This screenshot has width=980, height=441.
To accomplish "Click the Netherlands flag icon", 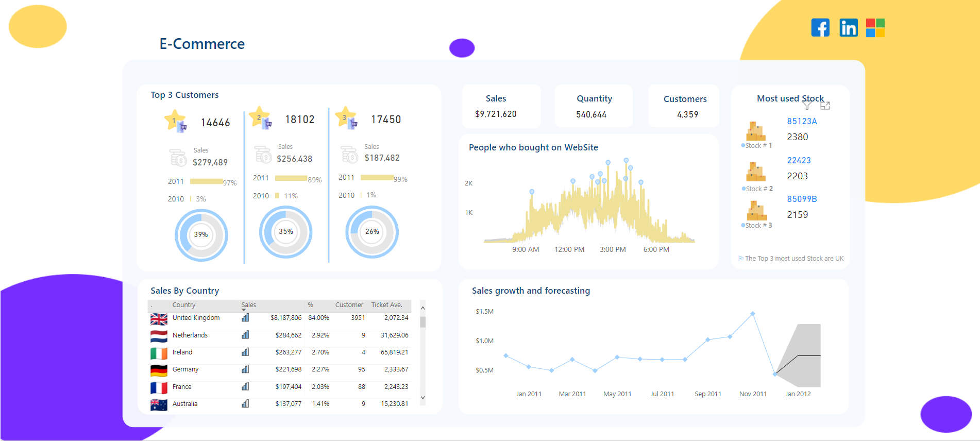I will point(159,336).
